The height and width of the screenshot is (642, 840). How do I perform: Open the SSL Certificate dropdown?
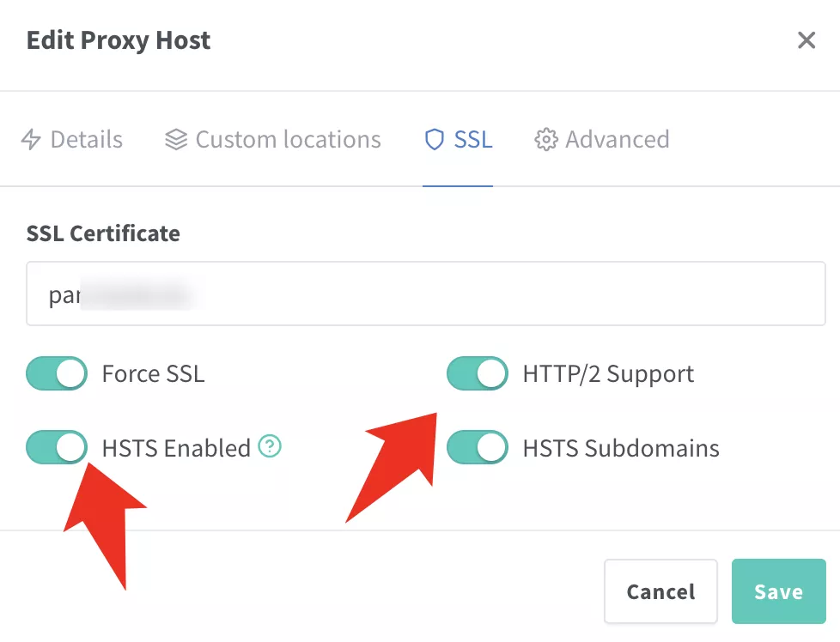point(426,294)
